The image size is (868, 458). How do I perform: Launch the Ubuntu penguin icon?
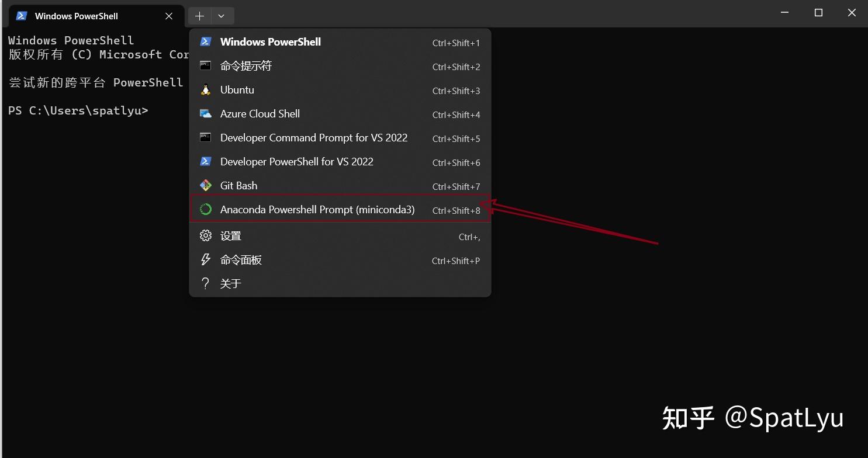tap(205, 89)
